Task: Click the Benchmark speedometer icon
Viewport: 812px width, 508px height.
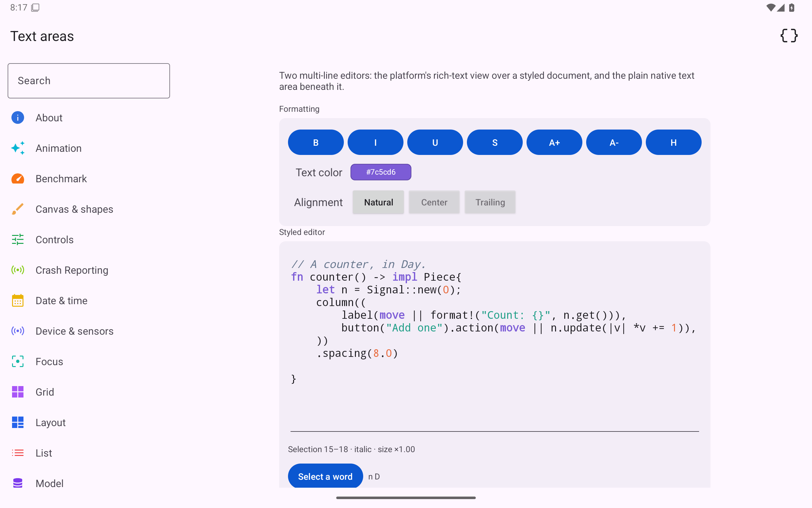Action: tap(18, 179)
